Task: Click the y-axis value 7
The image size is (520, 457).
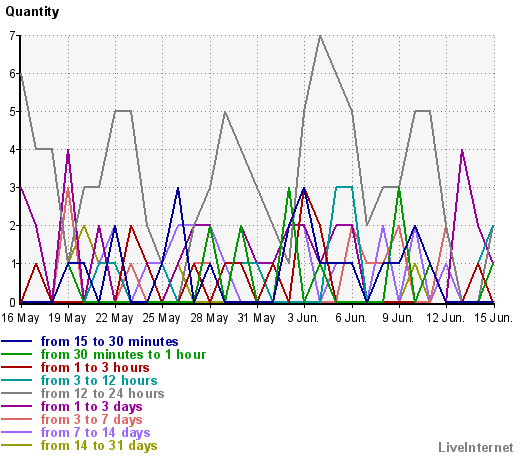Action: click(13, 36)
